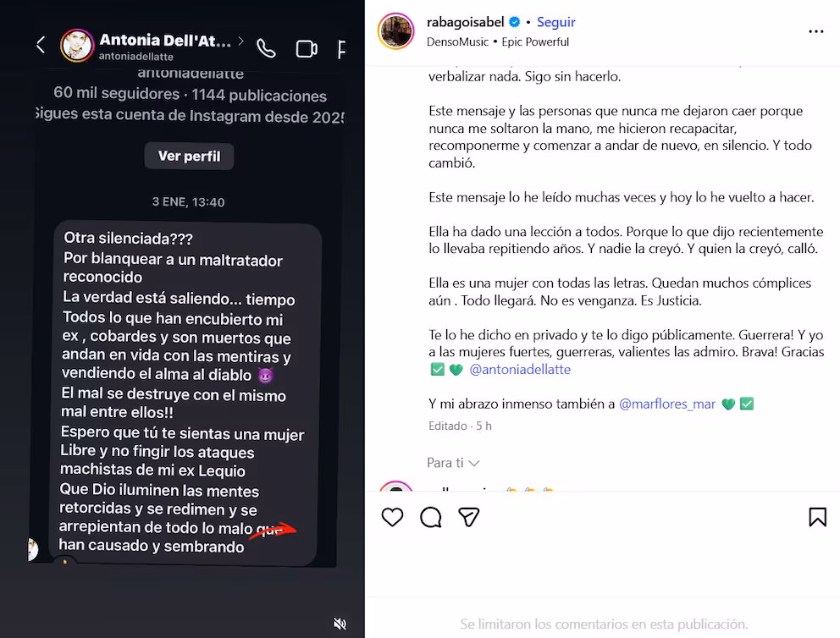Tap the back arrow in the chat header
Image resolution: width=840 pixels, height=638 pixels.
coord(41,45)
